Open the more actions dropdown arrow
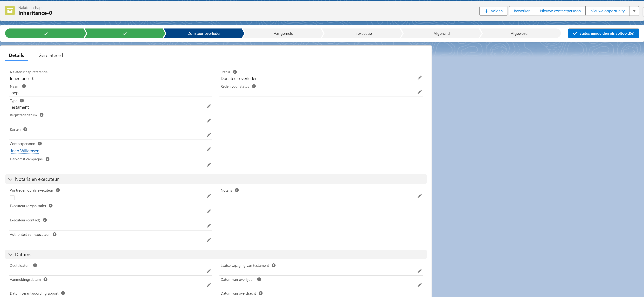Screen dimensions: 644x297 pos(634,11)
